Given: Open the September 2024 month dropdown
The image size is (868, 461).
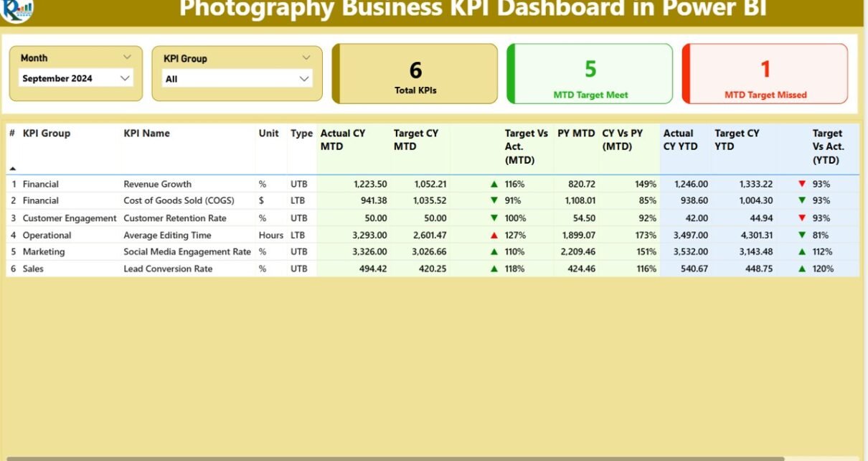Looking at the screenshot, I should [x=125, y=78].
